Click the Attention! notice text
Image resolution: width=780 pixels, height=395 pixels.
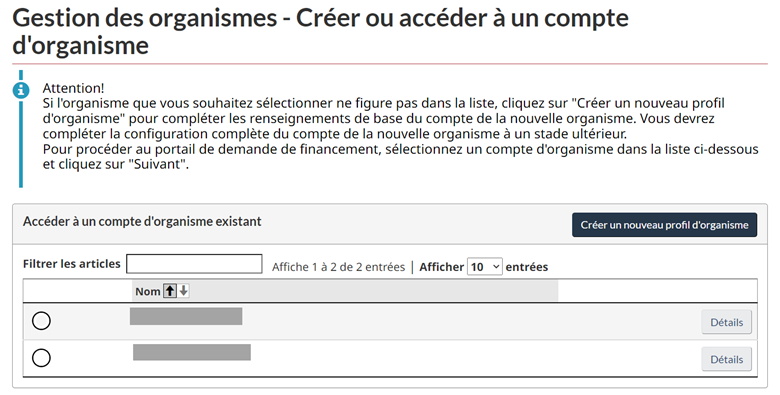73,88
